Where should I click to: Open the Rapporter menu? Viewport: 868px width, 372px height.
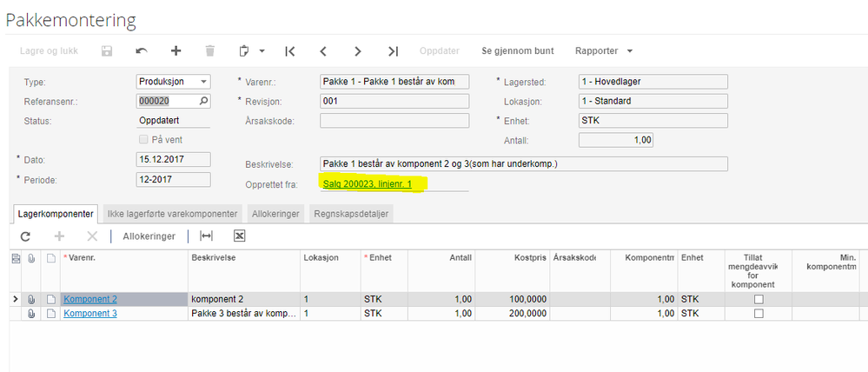(x=603, y=51)
